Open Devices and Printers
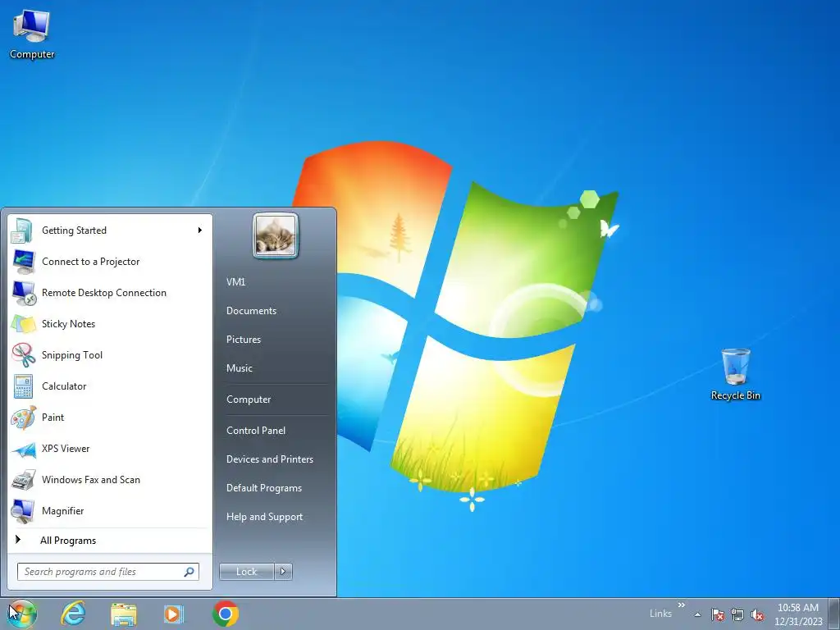The width and height of the screenshot is (840, 630). click(x=270, y=459)
